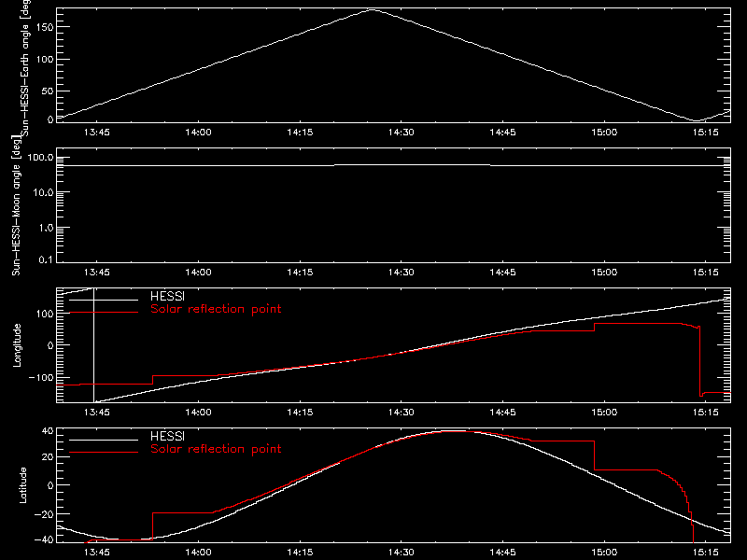Click the 100 tick on Earth angle axis
This screenshot has height=560, width=747.
click(x=45, y=59)
